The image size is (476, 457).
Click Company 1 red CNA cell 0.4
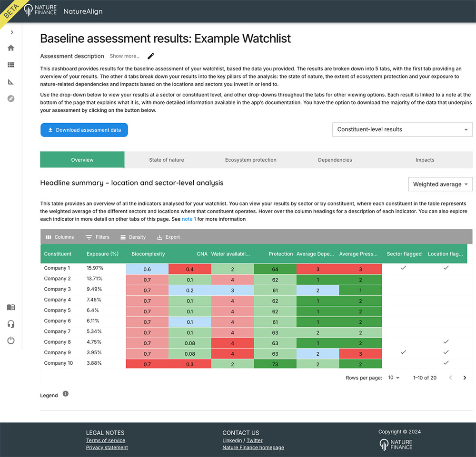pyautogui.click(x=189, y=269)
